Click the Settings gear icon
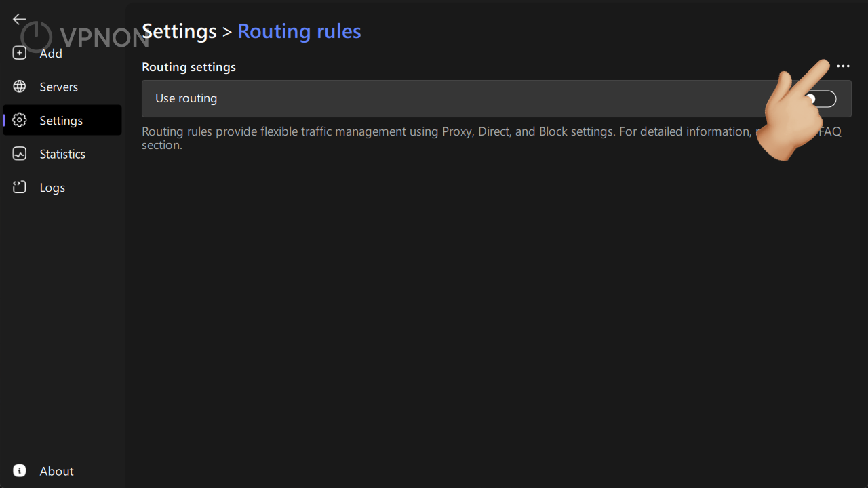 [20, 120]
